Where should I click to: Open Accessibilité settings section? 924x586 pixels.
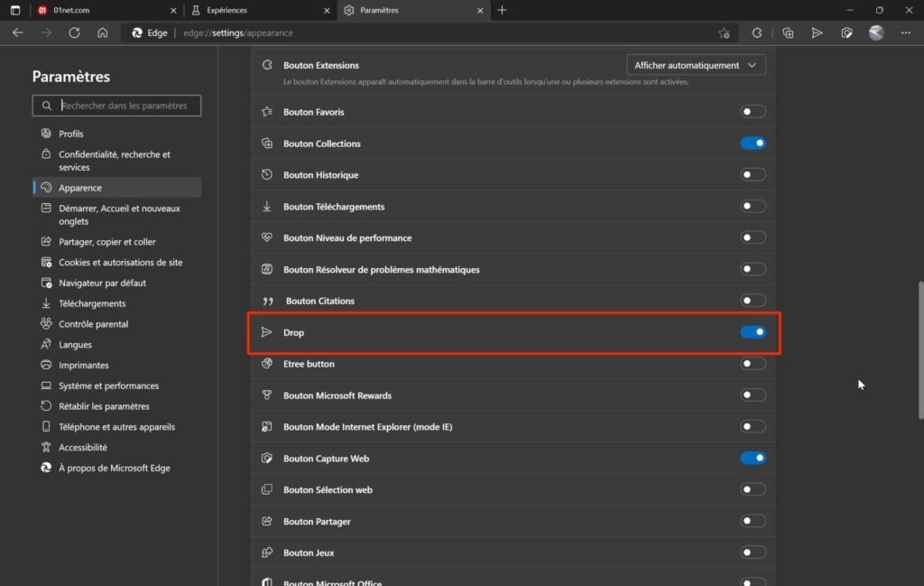coord(116,448)
